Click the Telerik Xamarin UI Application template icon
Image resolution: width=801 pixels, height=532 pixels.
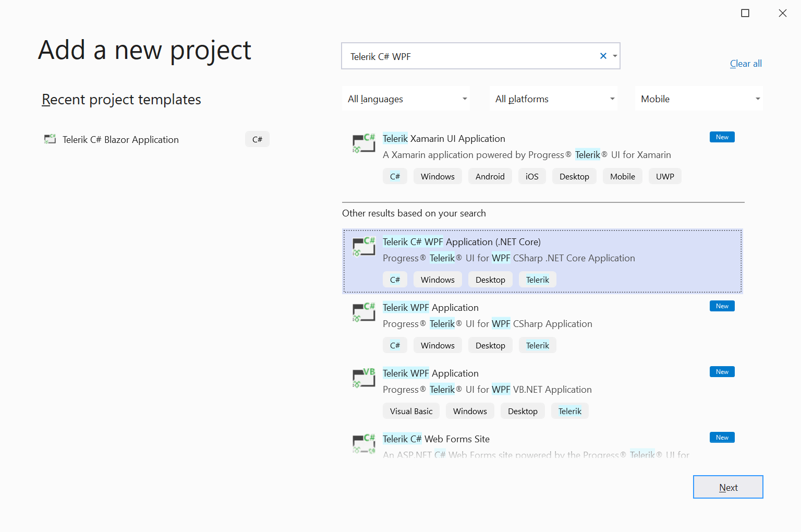[x=363, y=143]
